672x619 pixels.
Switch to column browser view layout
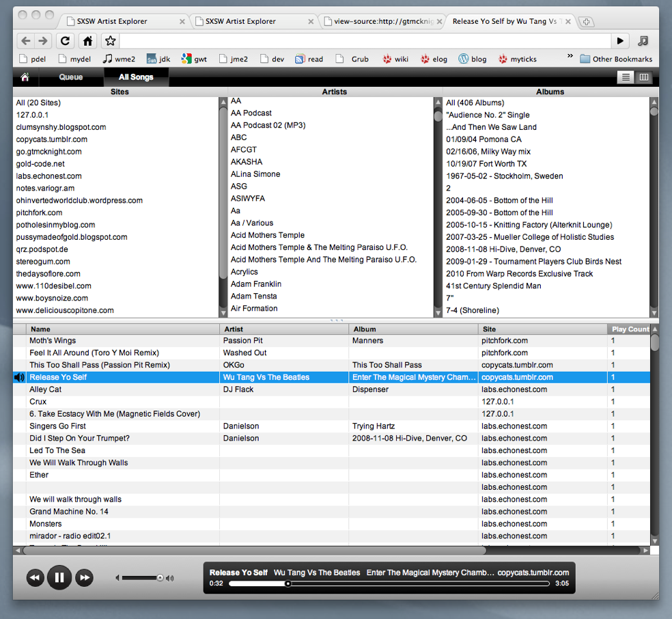tap(643, 77)
